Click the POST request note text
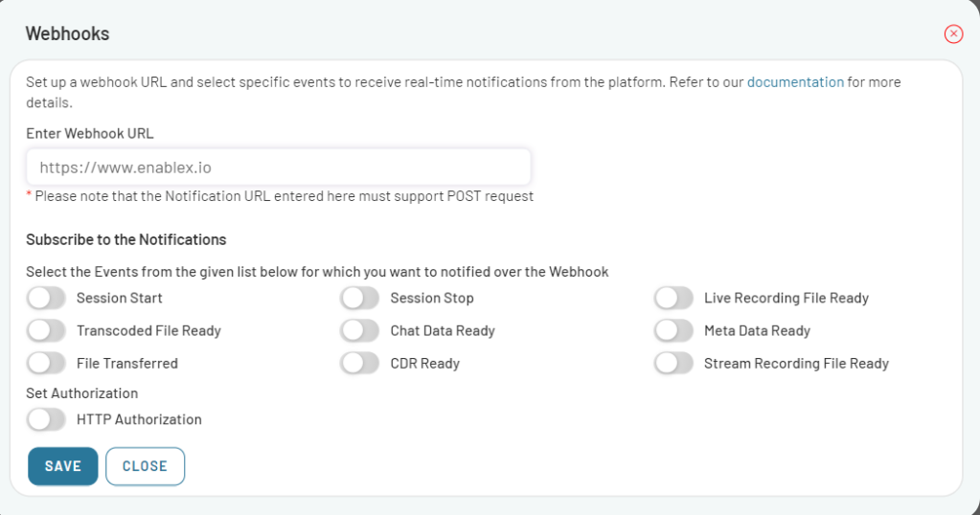The image size is (980, 515). coord(284,196)
